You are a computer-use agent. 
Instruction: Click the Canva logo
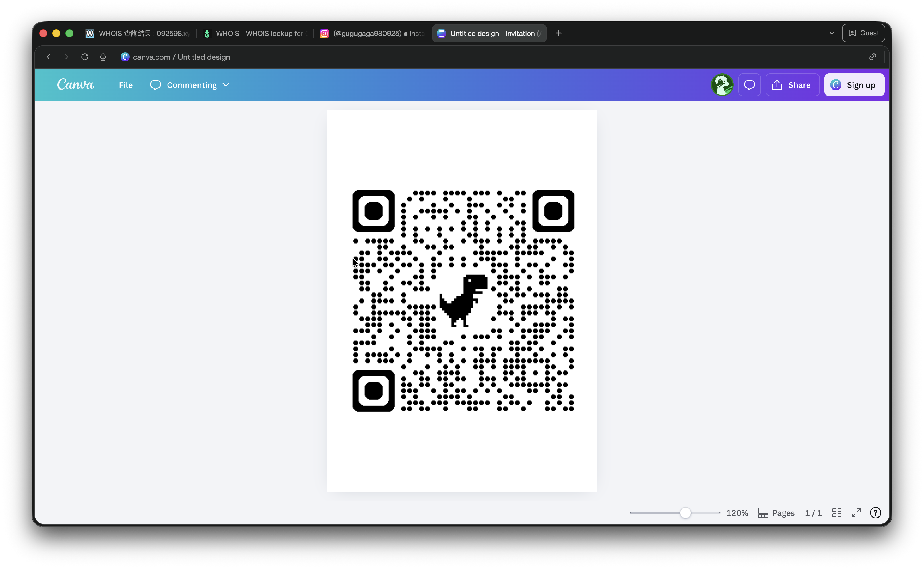point(75,84)
